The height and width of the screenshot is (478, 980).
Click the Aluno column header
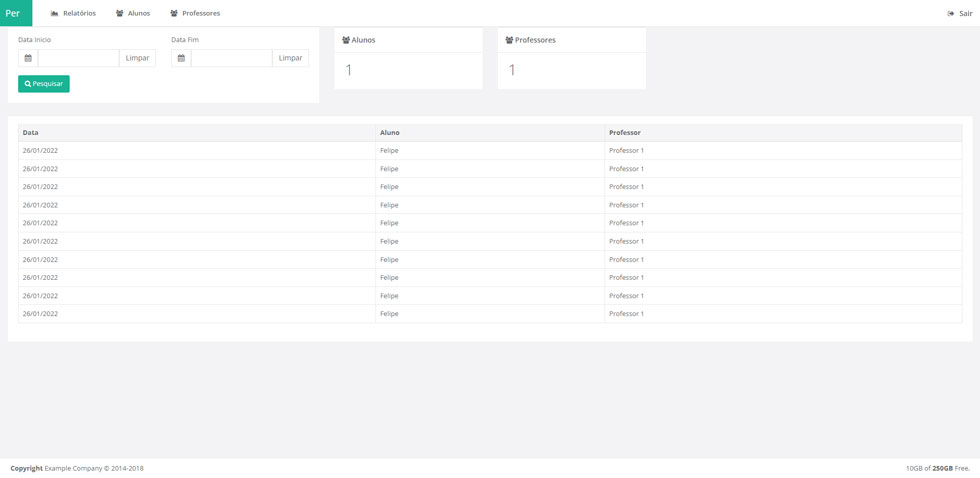[x=390, y=132]
